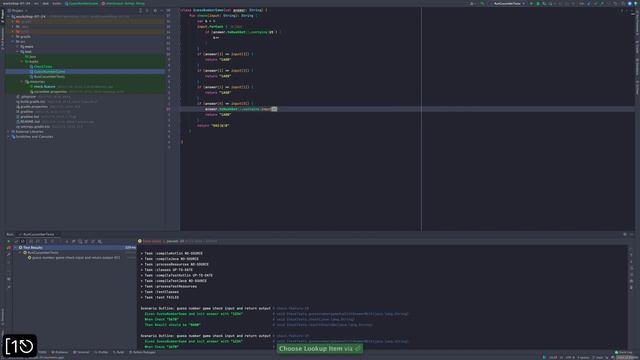Click 'Choose Lookup Item' green popup
640x360 pixels.
(320, 349)
